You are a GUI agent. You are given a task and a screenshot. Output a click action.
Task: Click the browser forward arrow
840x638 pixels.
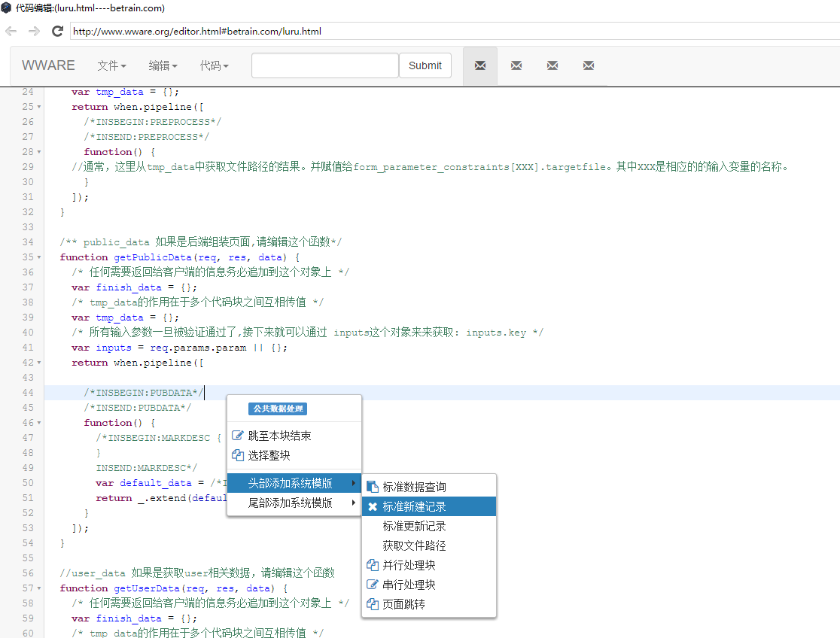click(x=35, y=31)
